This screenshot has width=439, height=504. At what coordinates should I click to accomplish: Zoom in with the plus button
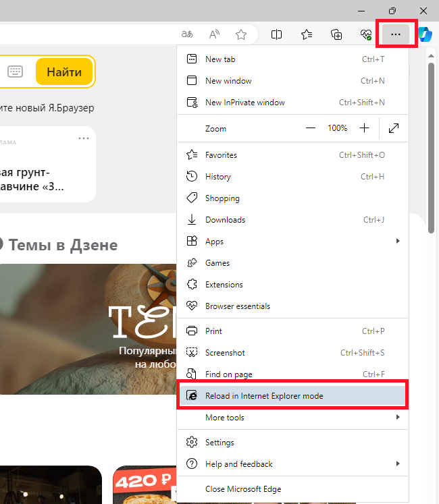point(365,128)
